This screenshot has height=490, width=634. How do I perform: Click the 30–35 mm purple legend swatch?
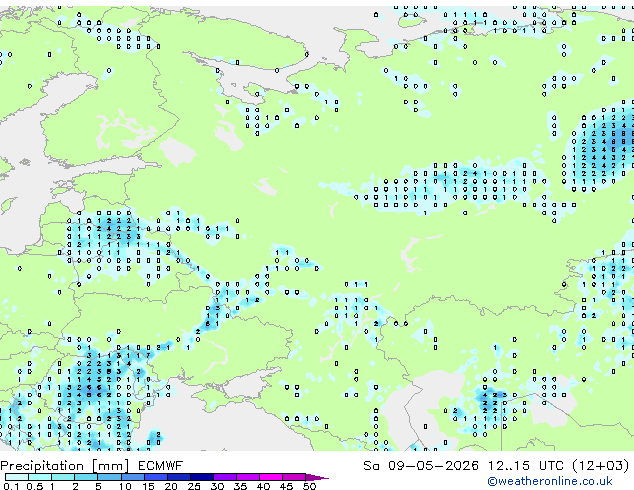tap(225, 477)
